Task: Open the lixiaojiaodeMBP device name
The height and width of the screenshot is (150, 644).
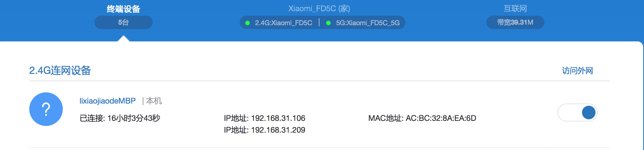Action: point(107,101)
